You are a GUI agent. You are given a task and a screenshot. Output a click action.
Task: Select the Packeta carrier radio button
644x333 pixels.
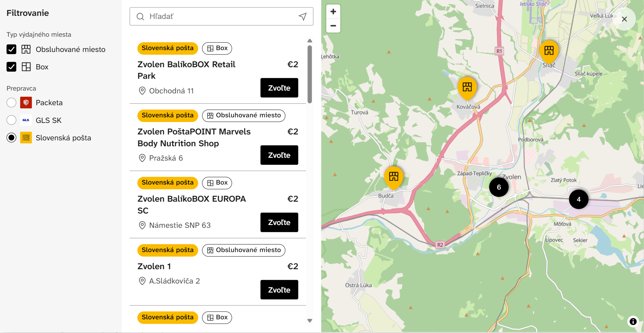[12, 102]
